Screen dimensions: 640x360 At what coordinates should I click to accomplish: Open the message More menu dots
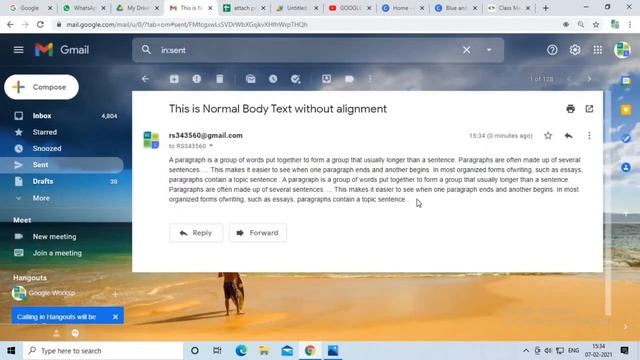point(589,136)
